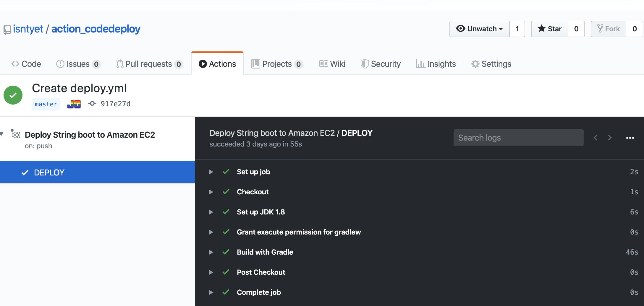The height and width of the screenshot is (306, 644).
Task: Click the 6s duration of Set up JDK
Action: [634, 212]
